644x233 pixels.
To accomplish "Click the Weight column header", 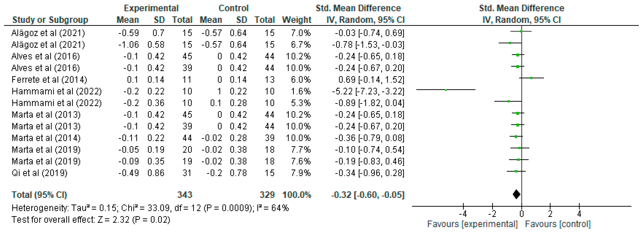I will pyautogui.click(x=296, y=20).
